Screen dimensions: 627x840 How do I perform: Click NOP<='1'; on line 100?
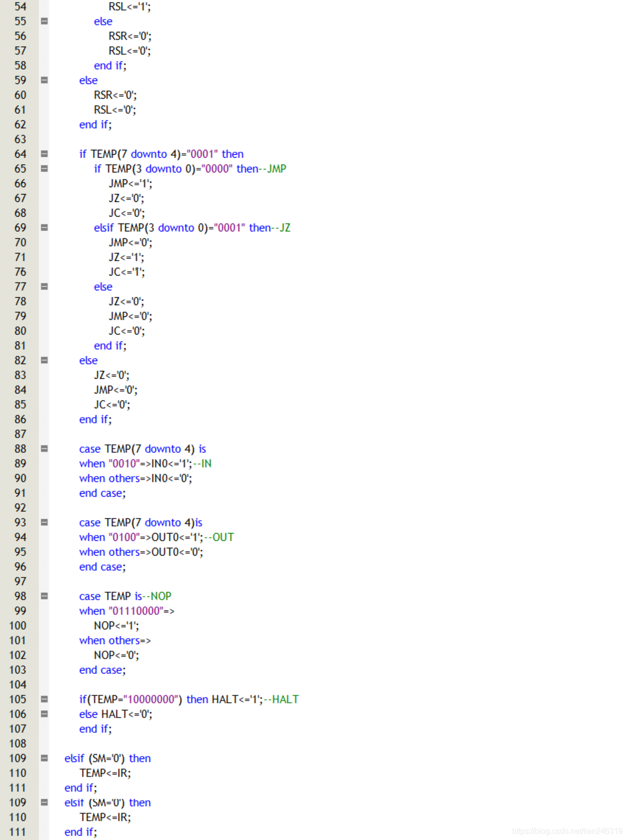point(116,626)
